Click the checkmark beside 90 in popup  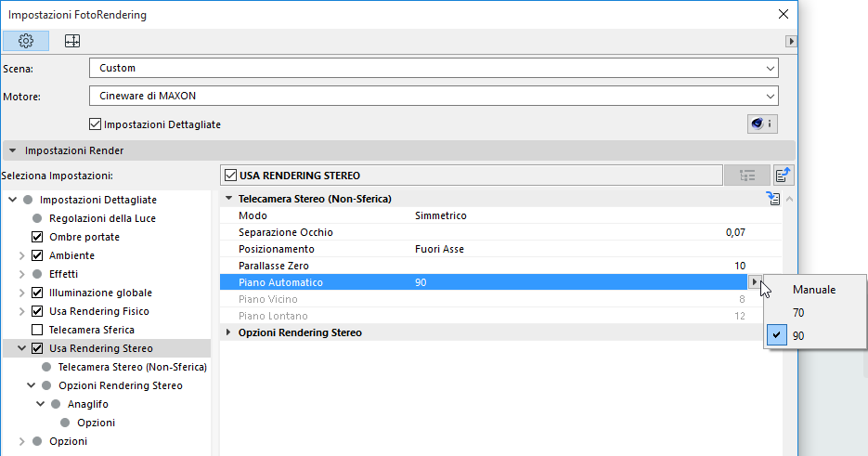(777, 335)
